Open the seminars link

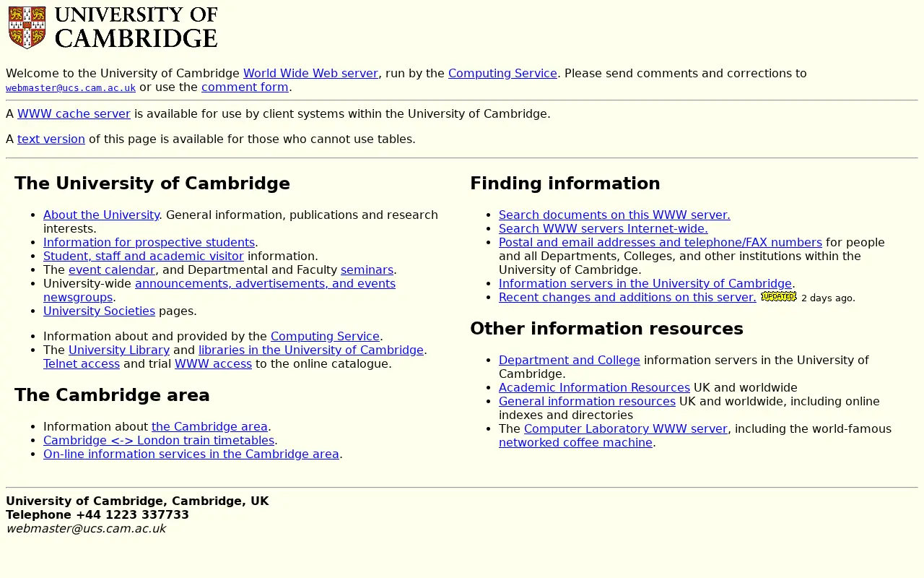point(367,270)
